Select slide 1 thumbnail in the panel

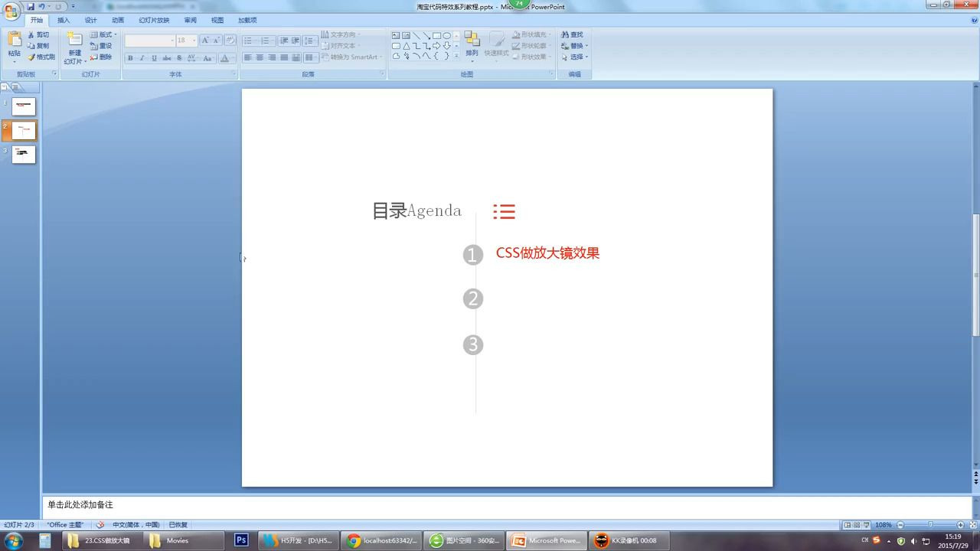24,106
